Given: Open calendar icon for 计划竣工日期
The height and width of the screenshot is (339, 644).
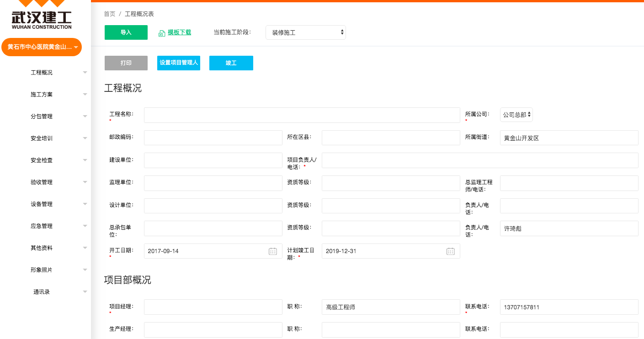Looking at the screenshot, I should click(x=451, y=251).
